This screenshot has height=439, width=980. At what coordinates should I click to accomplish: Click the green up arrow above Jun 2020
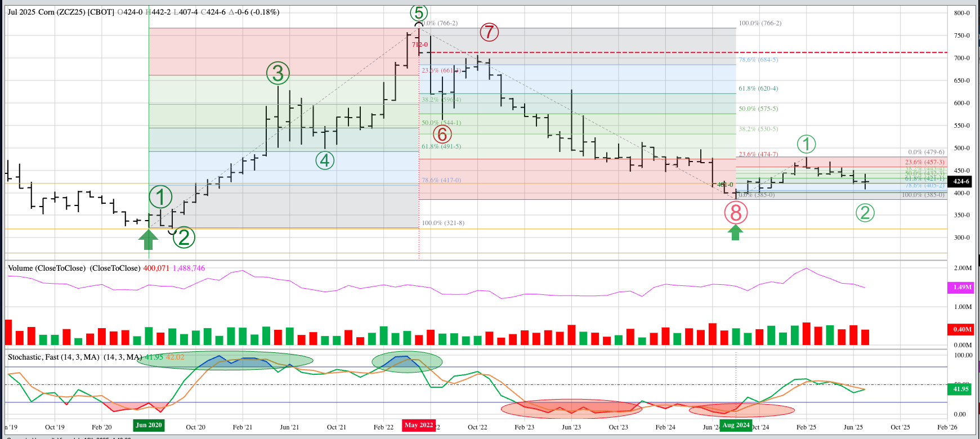click(149, 239)
